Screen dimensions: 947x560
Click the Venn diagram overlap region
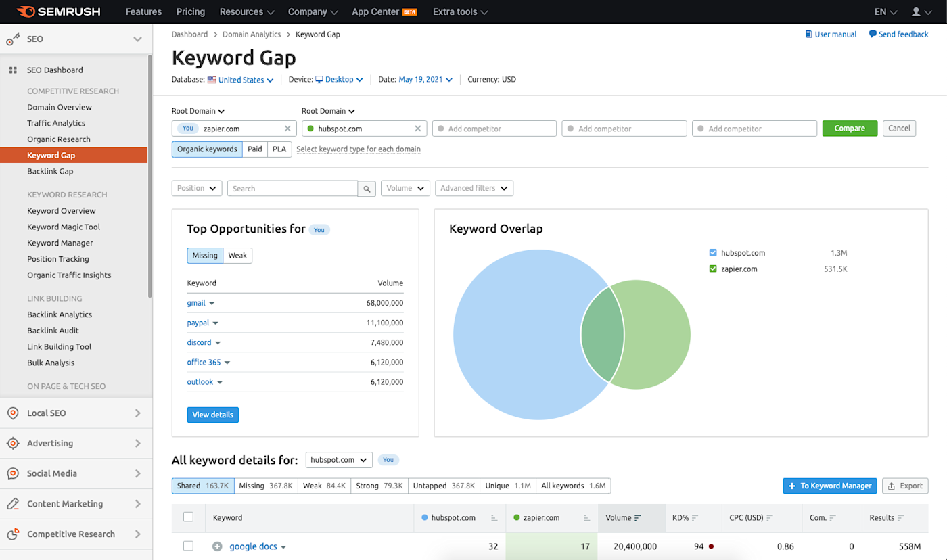click(601, 335)
